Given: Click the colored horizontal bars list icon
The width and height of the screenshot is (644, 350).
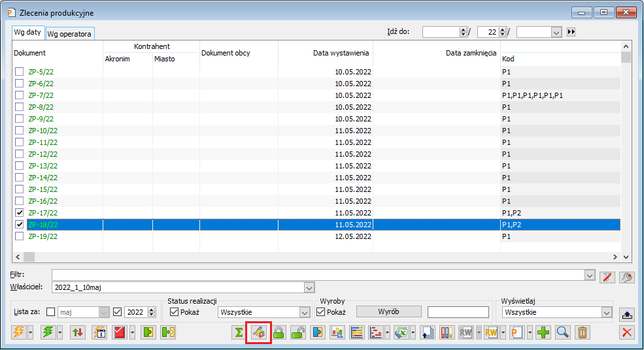Looking at the screenshot, I should pyautogui.click(x=356, y=332).
